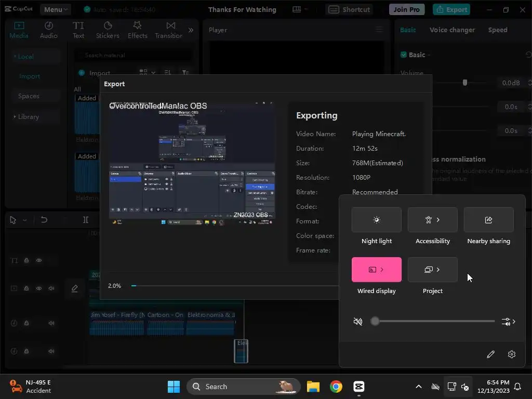Open Accessibility quick settings

[433, 220]
